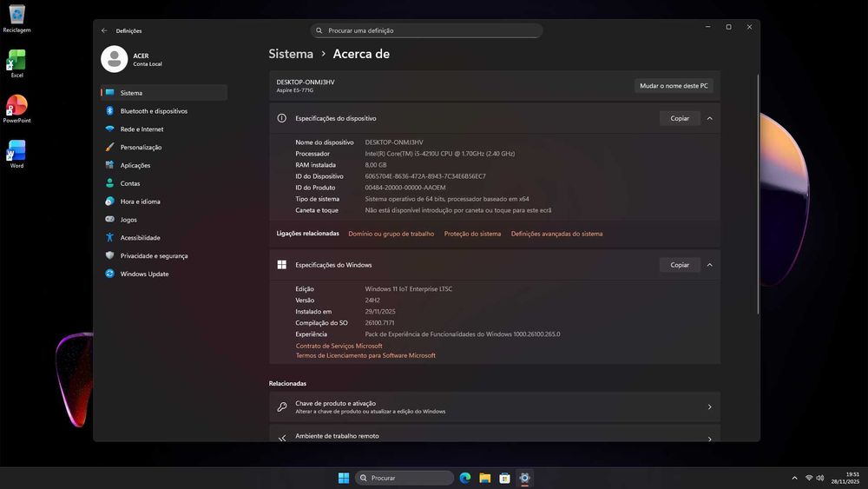Click the settings window vertical scrollbar
The width and height of the screenshot is (868, 489).
(x=758, y=194)
